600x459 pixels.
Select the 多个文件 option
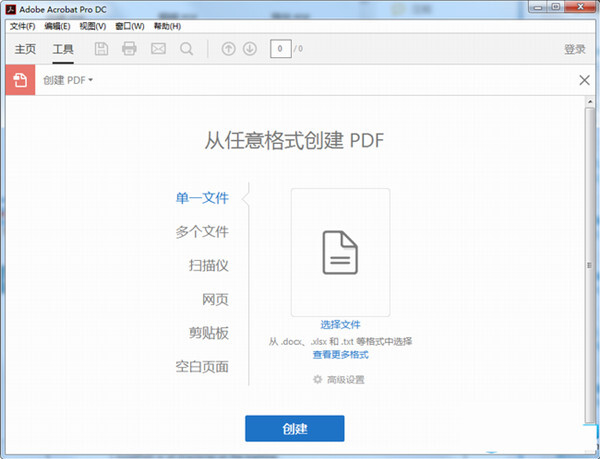(x=202, y=232)
